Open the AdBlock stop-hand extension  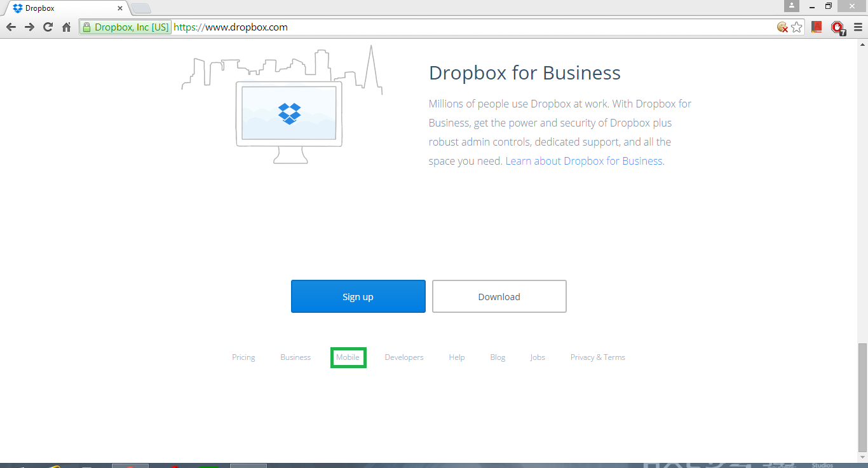click(x=837, y=27)
